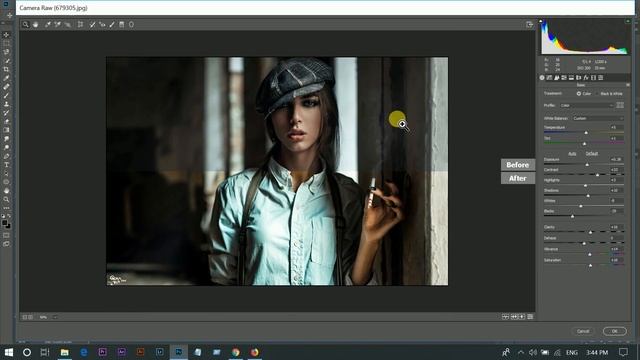Open the Windows Start menu
Image resolution: width=640 pixels, height=360 pixels.
[x=8, y=352]
